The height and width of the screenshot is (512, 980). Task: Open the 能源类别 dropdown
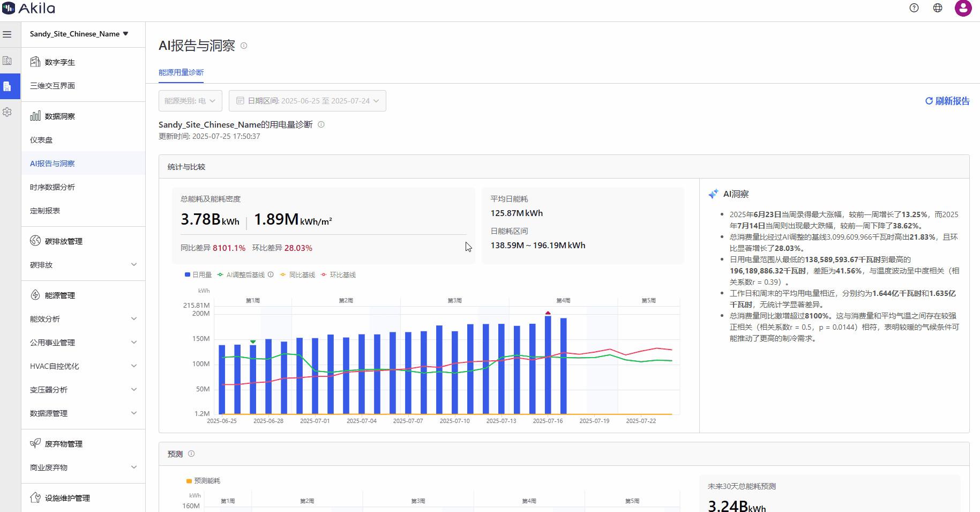point(191,101)
